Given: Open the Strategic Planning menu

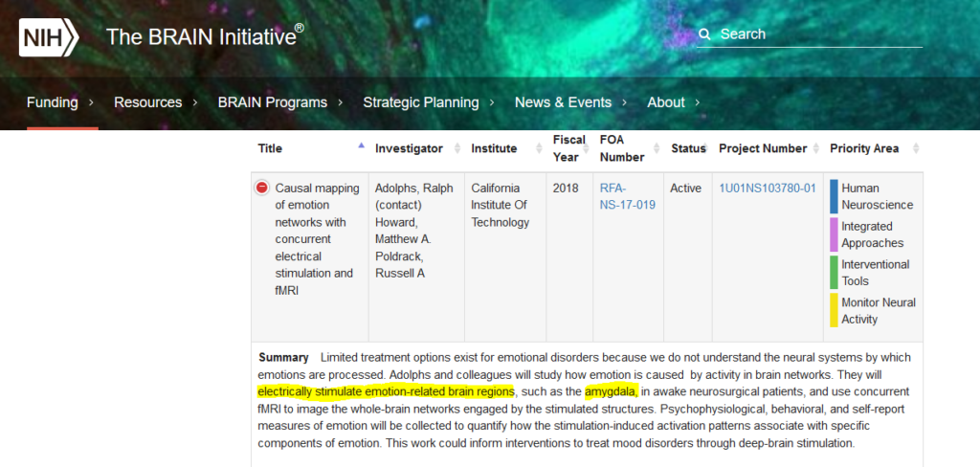Looking at the screenshot, I should point(421,102).
